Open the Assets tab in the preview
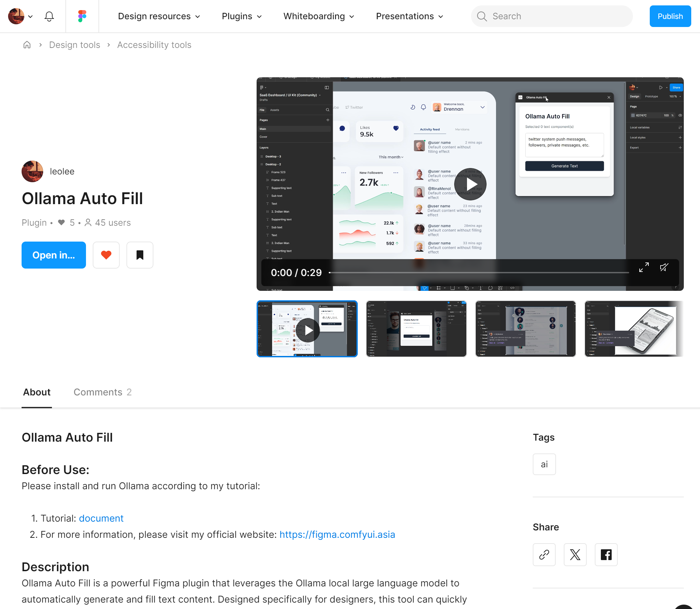Image resolution: width=700 pixels, height=609 pixels. [275, 110]
